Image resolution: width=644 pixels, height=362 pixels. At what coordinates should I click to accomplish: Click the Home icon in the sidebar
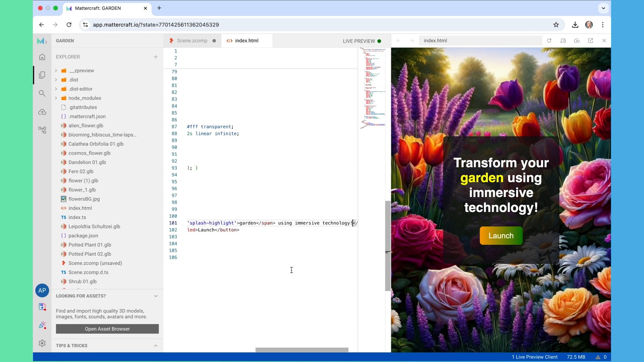coord(42,57)
